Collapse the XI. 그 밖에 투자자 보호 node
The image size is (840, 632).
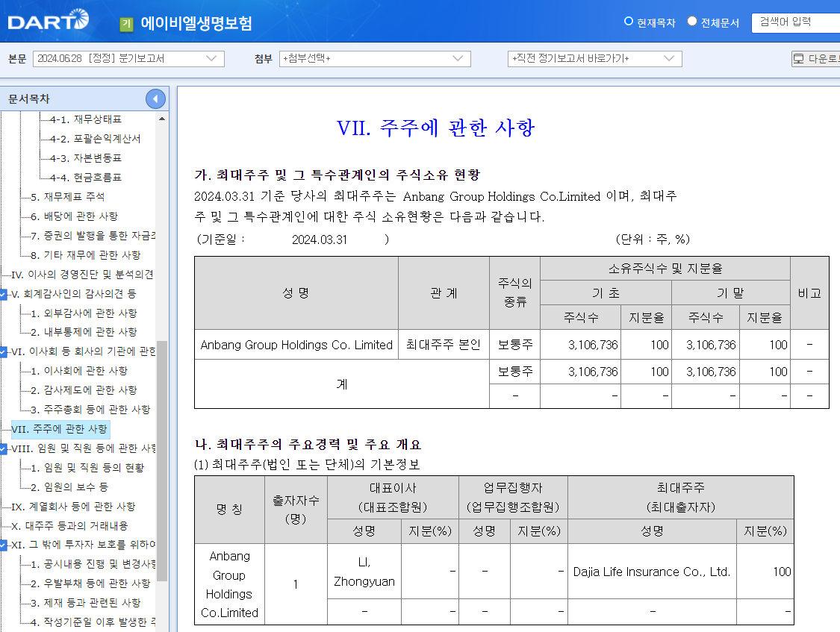3,545
